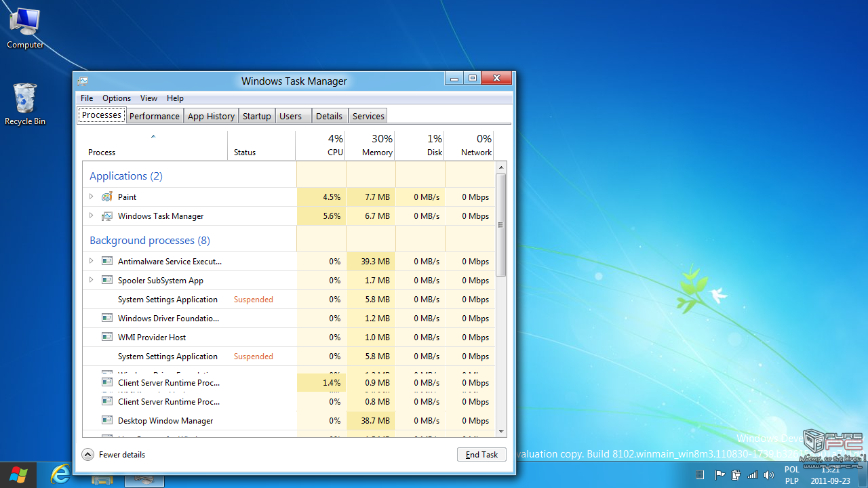868x488 pixels.
Task: Open the File menu
Action: tap(87, 98)
